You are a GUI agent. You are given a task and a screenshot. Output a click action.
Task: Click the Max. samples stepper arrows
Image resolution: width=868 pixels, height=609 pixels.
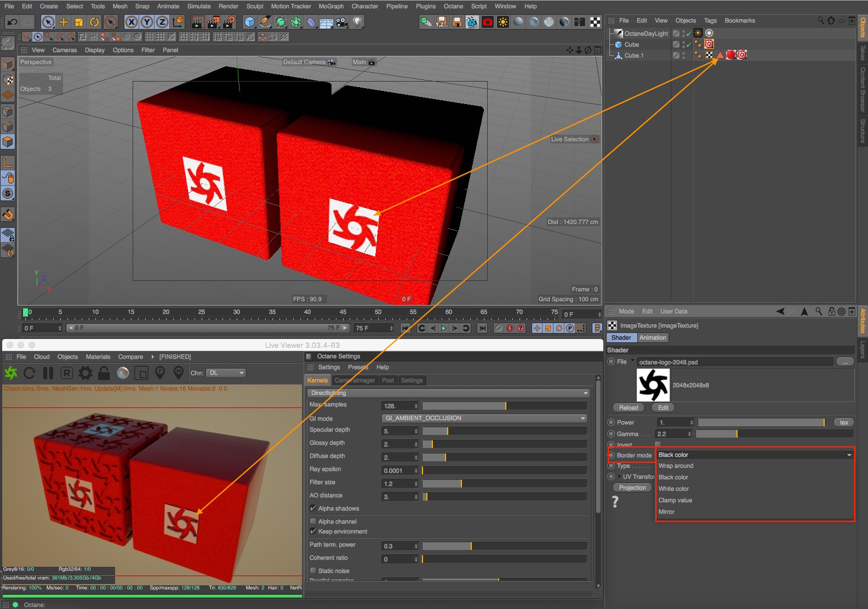pos(416,406)
